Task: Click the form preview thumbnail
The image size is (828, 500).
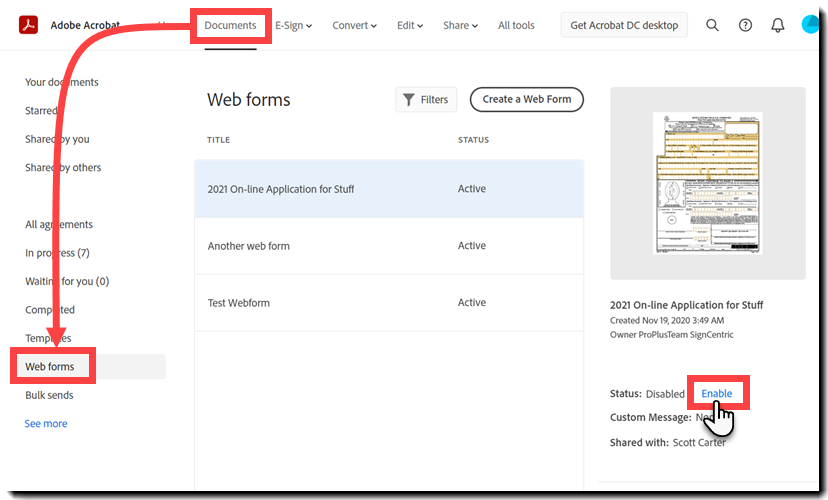Action: [708, 183]
